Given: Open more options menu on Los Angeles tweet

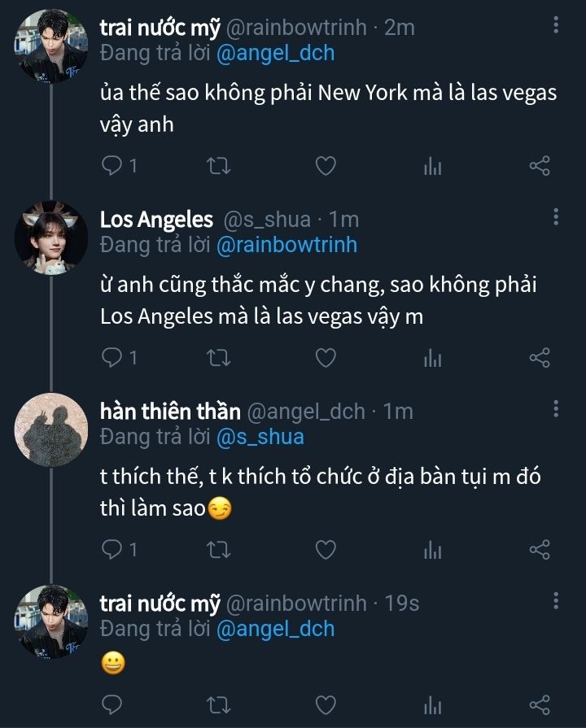Looking at the screenshot, I should [x=556, y=217].
